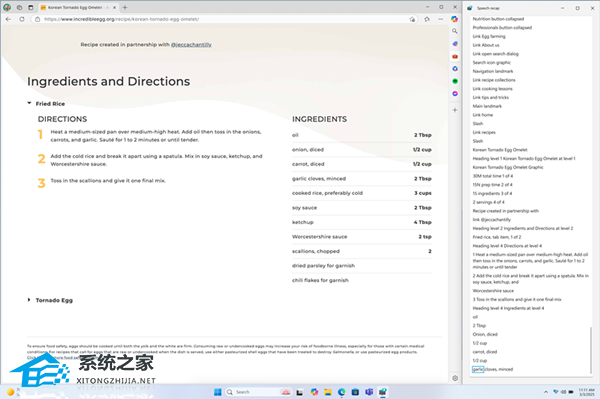
Task: Click 'Link About us' in Speech recap
Action: click(486, 45)
